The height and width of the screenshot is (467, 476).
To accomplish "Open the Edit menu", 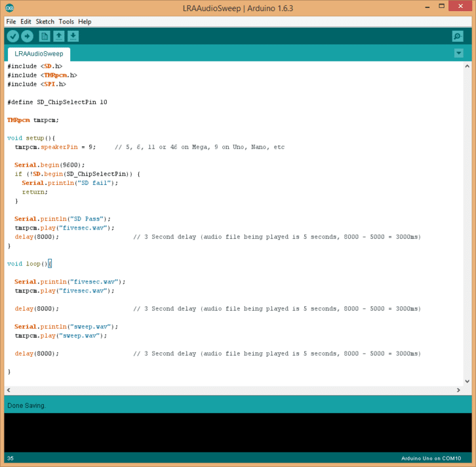I will click(26, 22).
